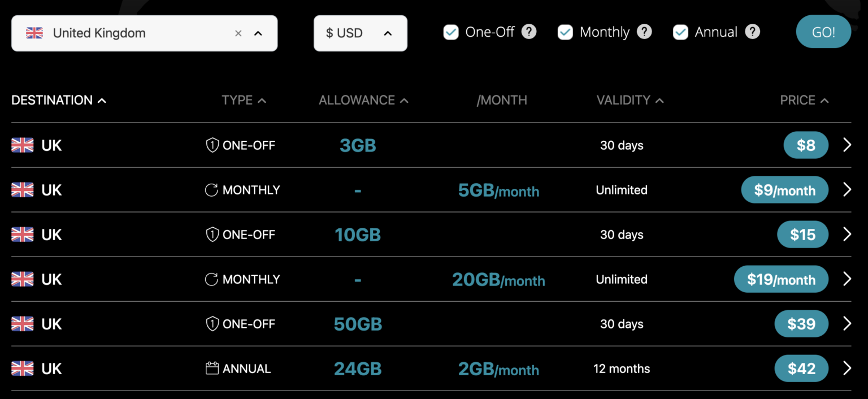868x399 pixels.
Task: Open the One-Off help tooltip icon
Action: click(529, 32)
